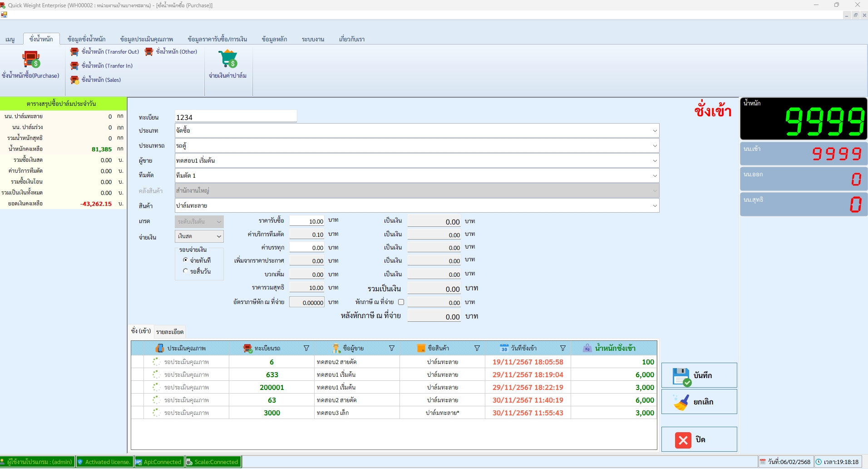Click status spinner icon for row 633
This screenshot has height=469, width=868.
pos(156,374)
